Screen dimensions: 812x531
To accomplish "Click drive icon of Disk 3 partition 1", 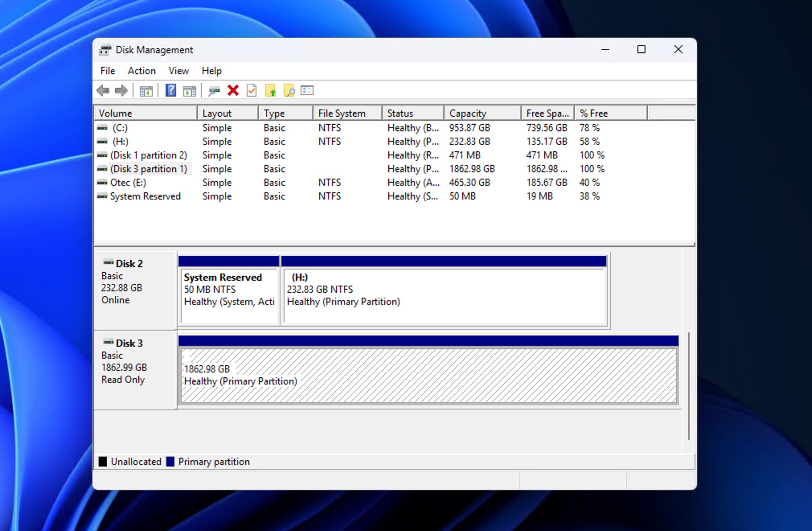I will tap(103, 169).
